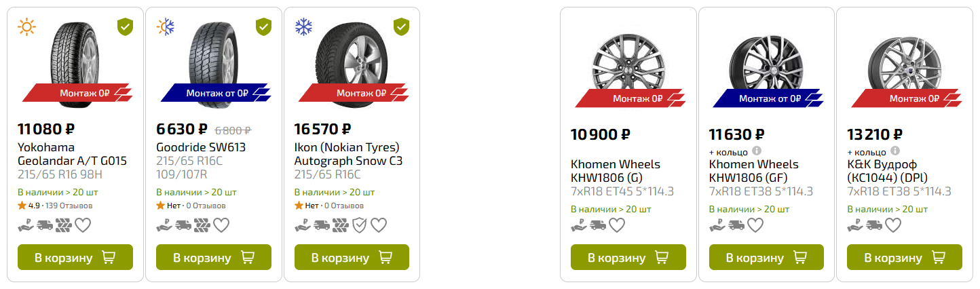Click the delivery truck icon on Yokohama Geolandar
Image resolution: width=980 pixels, height=289 pixels.
tap(45, 225)
